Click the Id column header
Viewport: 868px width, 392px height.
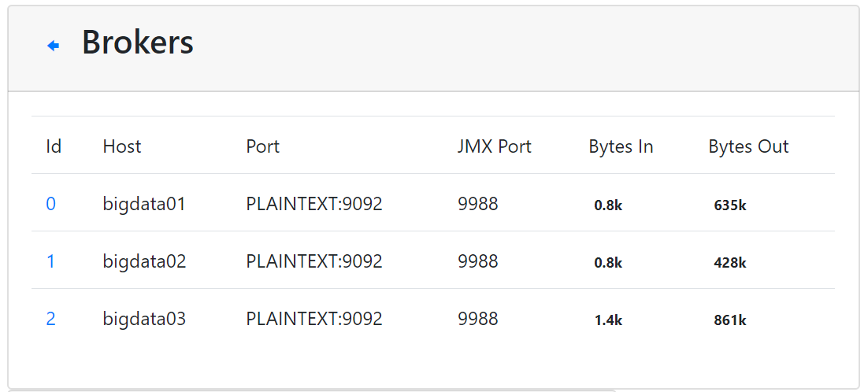[x=54, y=146]
